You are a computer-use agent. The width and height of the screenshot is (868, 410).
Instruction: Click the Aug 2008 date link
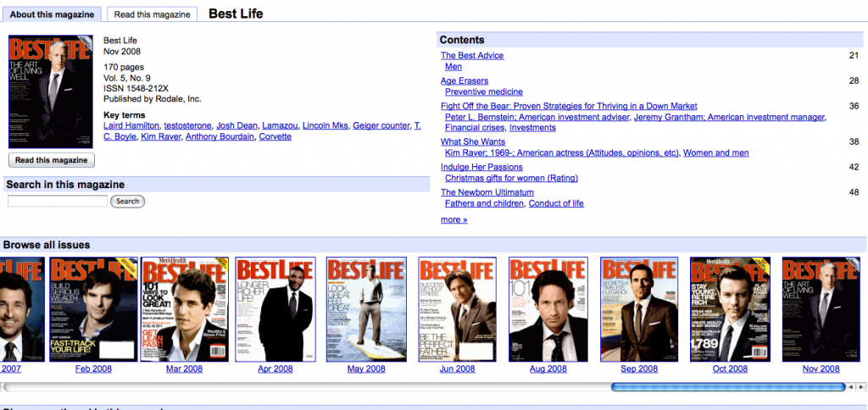[x=548, y=369]
